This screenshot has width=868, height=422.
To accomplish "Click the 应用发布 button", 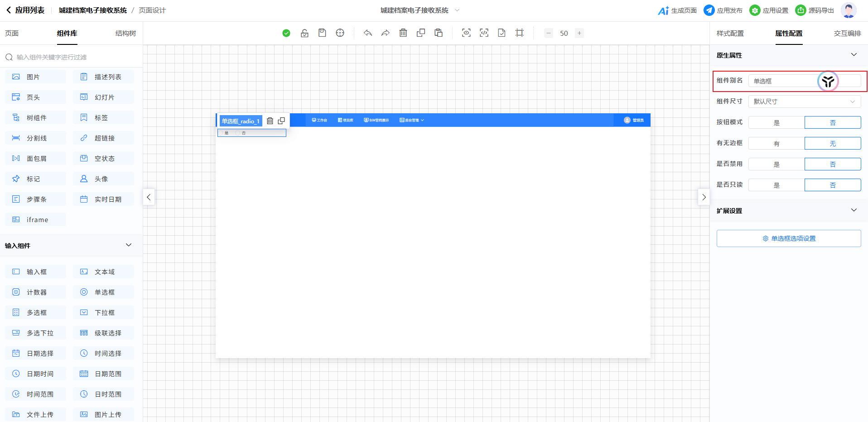I will point(723,10).
